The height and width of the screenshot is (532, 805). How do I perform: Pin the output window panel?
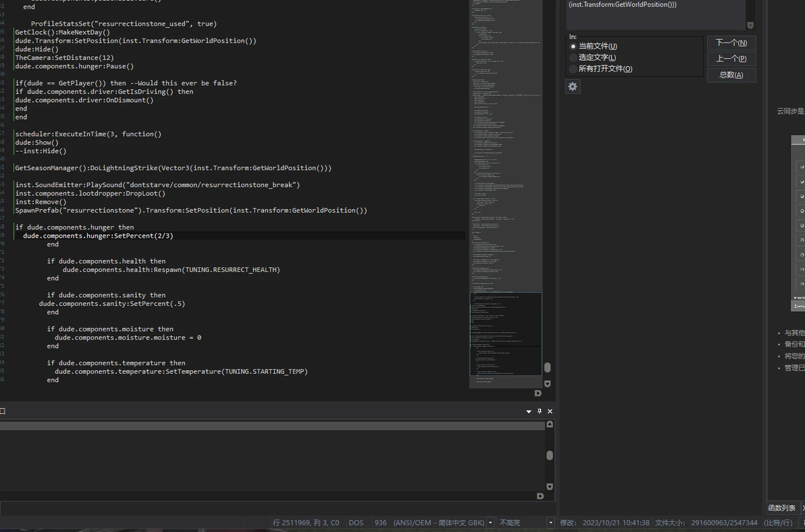(540, 411)
